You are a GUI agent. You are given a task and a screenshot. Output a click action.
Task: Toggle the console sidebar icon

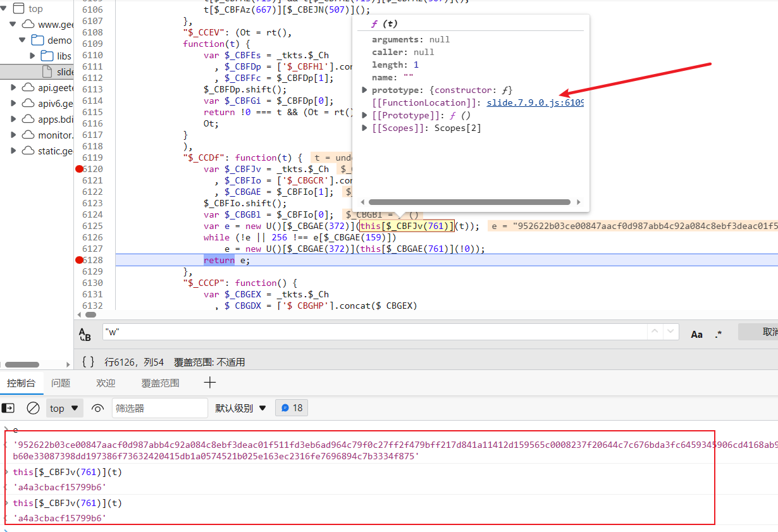coord(8,408)
